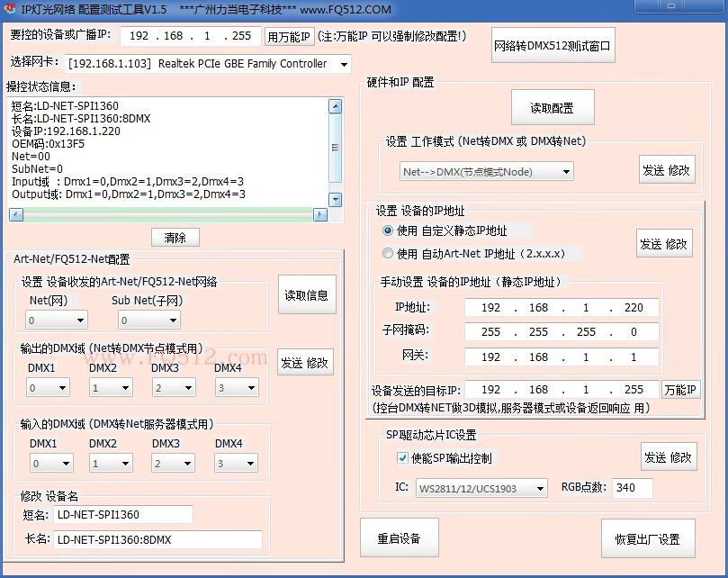Click the 用万能IP button at top

coord(289,37)
